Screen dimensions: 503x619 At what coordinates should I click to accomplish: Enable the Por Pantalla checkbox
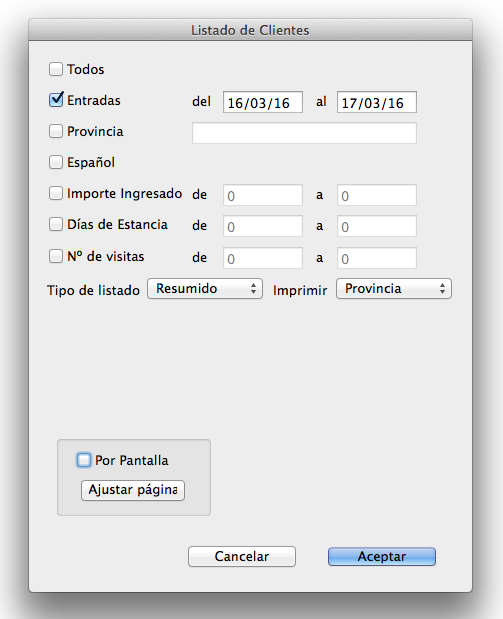(x=84, y=460)
